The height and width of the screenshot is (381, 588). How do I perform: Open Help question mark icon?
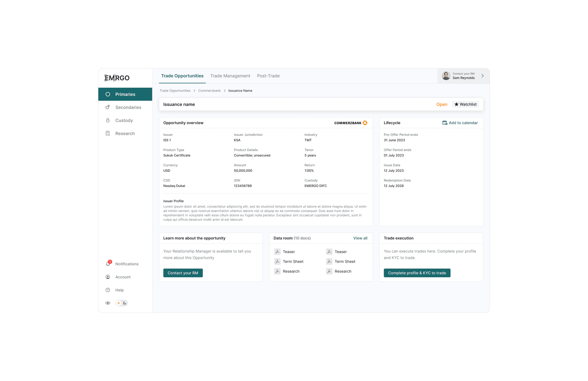pyautogui.click(x=108, y=290)
